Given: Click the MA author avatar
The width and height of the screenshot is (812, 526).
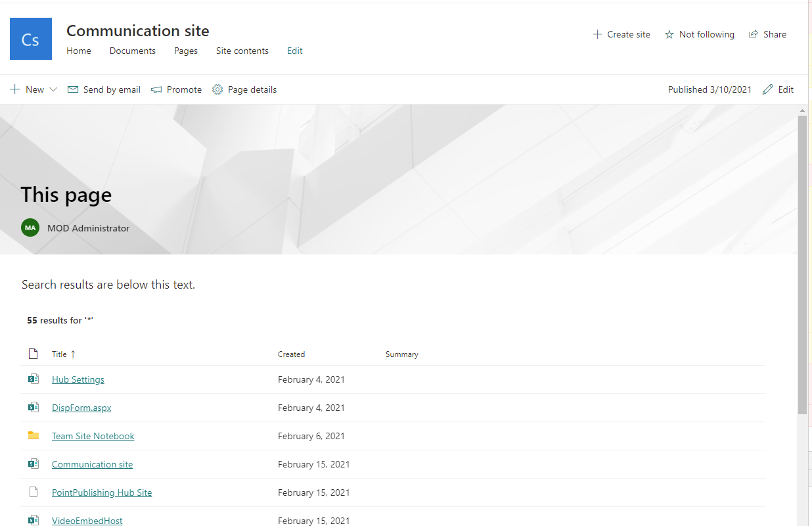Looking at the screenshot, I should [x=30, y=227].
